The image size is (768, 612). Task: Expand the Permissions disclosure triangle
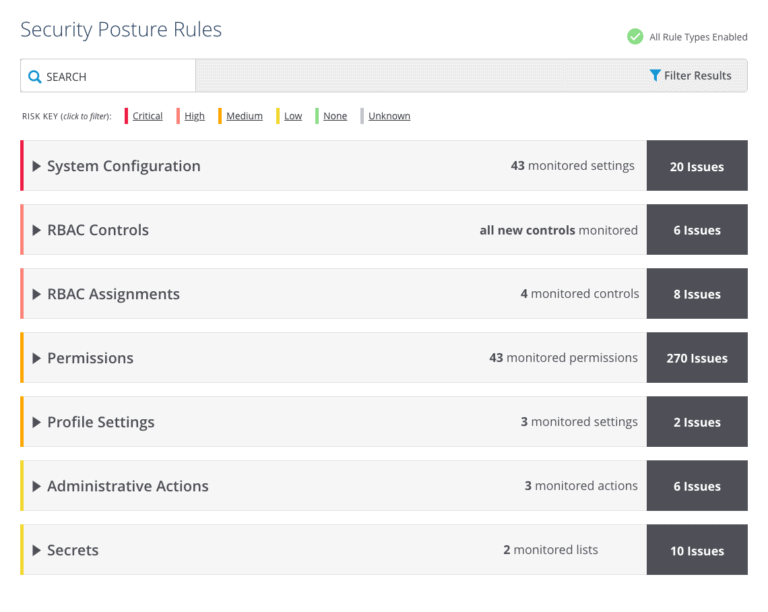36,358
